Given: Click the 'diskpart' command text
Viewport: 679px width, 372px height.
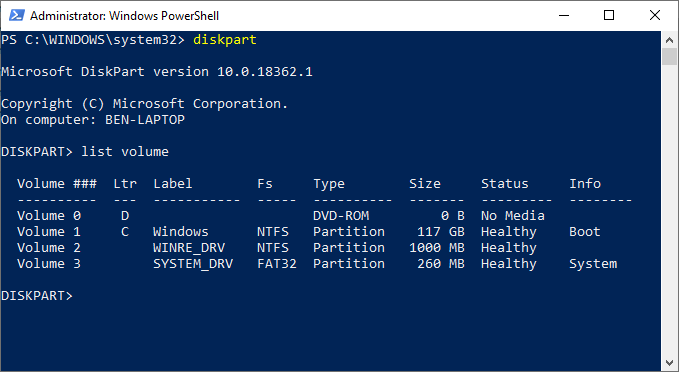Looking at the screenshot, I should [225, 40].
